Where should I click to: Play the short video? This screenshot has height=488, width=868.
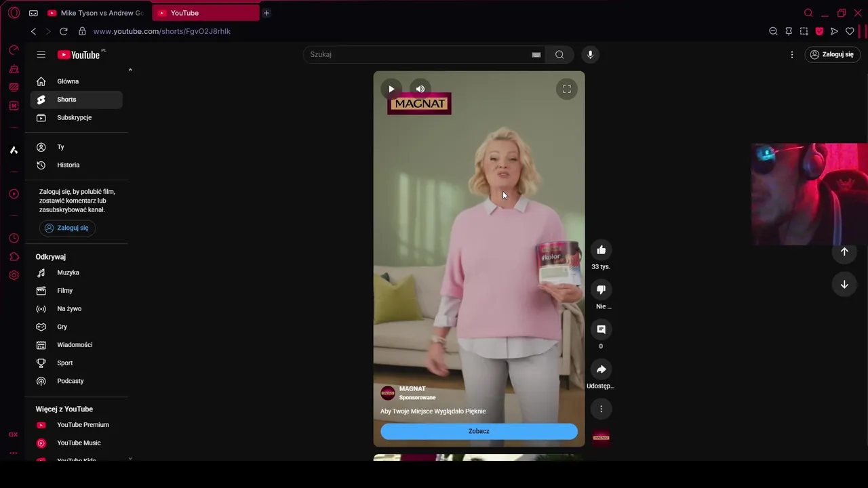coord(391,89)
